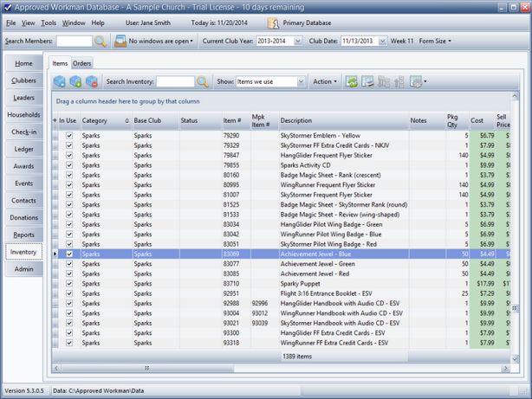Click the horizontal scrollbar right arrow

(x=505, y=368)
